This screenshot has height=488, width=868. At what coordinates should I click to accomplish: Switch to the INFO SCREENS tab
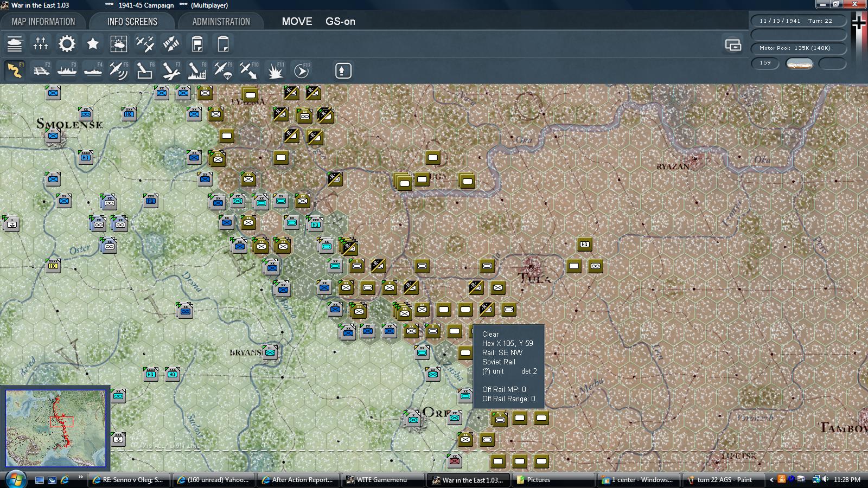132,21
